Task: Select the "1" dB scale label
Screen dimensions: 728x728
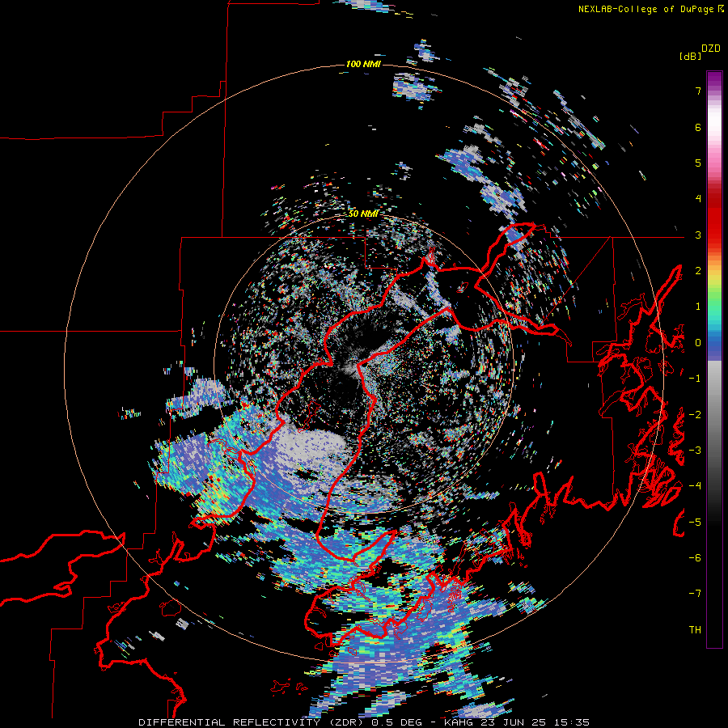Action: pyautogui.click(x=698, y=307)
